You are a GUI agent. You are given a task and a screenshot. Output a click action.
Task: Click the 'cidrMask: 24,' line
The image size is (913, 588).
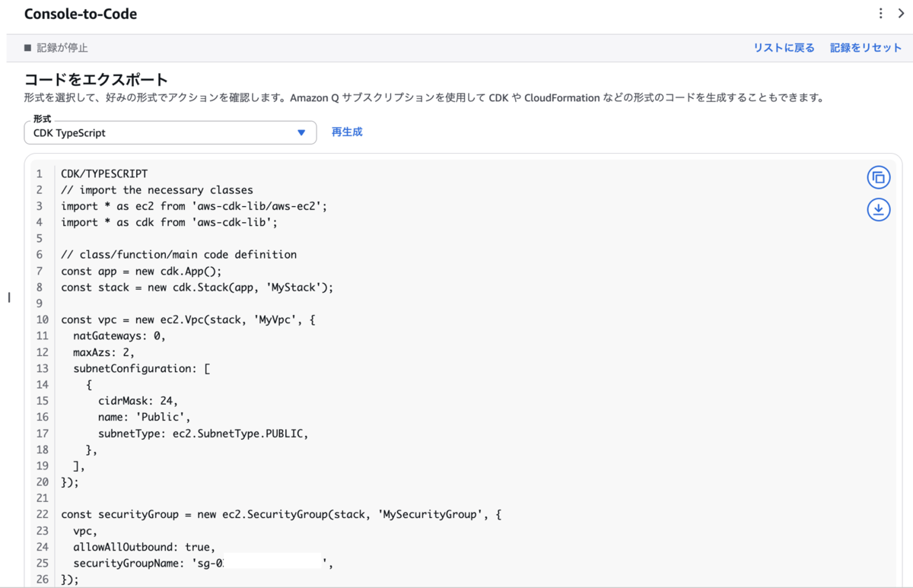(138, 401)
